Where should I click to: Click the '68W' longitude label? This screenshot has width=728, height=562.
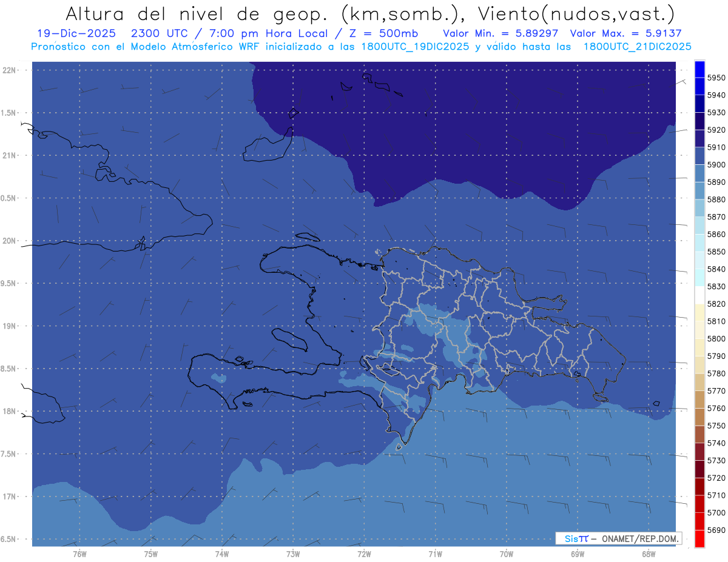(x=648, y=554)
